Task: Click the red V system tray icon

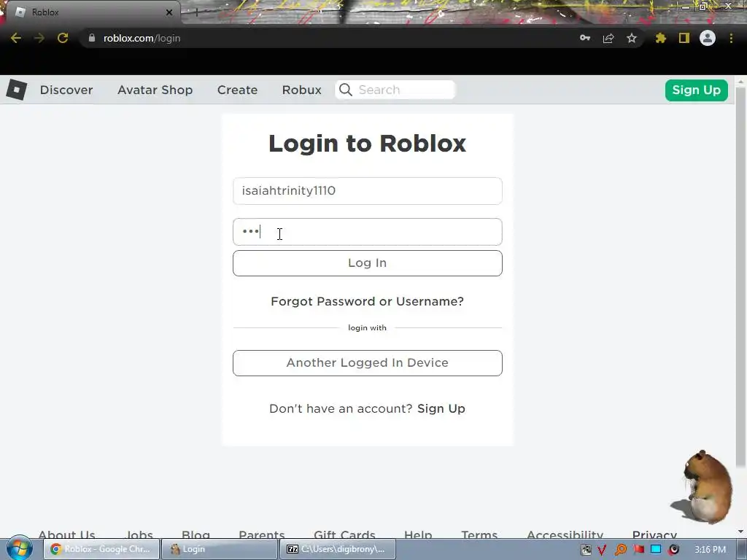Action: point(602,550)
